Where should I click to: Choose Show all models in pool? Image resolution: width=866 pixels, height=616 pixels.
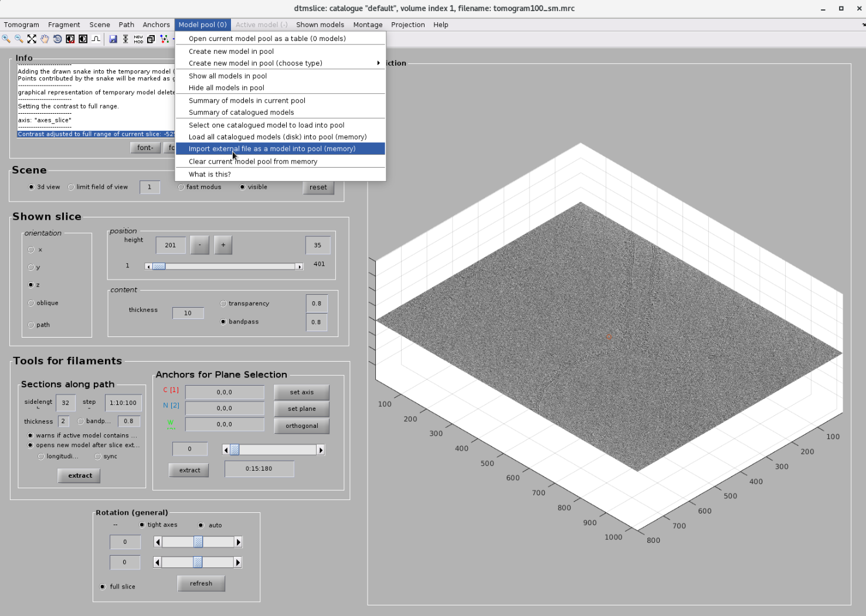280,76
